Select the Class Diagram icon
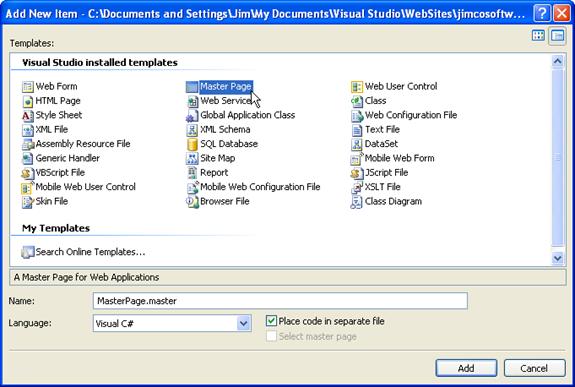 (x=357, y=201)
